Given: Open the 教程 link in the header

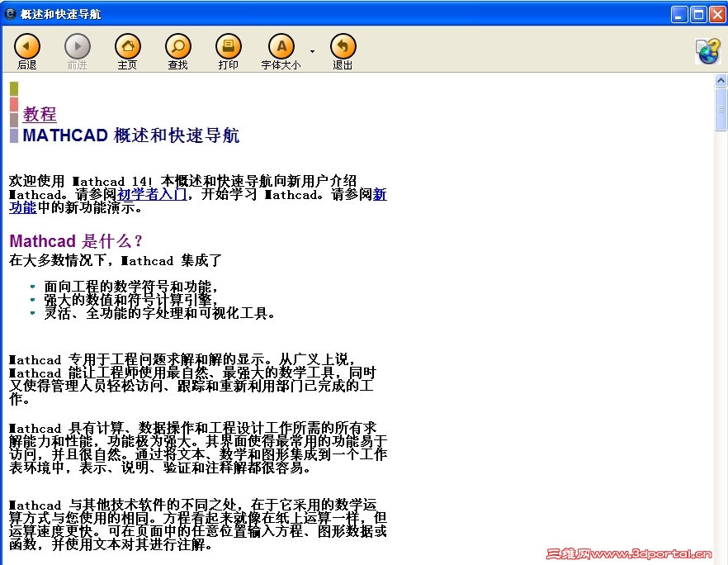Looking at the screenshot, I should [40, 114].
